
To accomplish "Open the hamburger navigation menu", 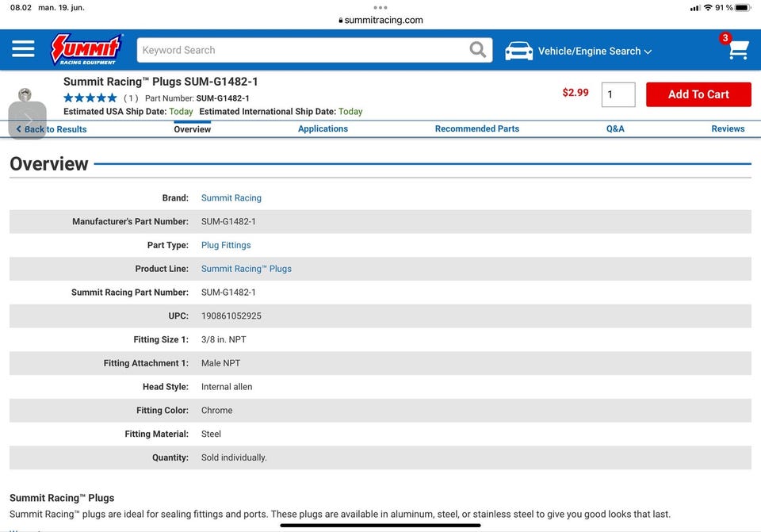I will [23, 49].
